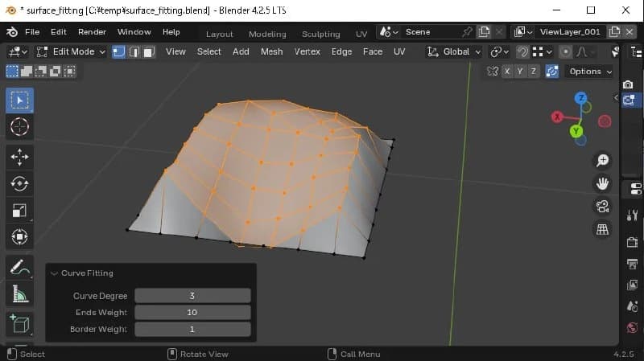Open the Edit menu

pos(58,32)
